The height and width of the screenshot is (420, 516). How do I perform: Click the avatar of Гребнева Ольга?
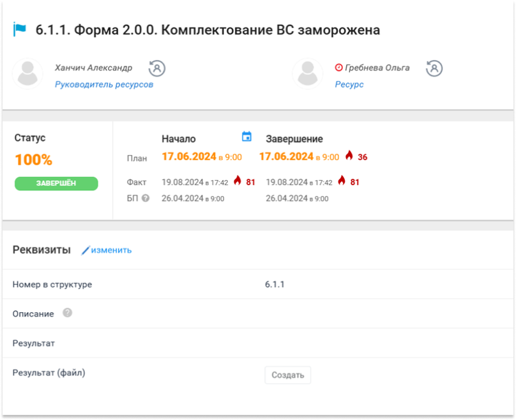[308, 74]
